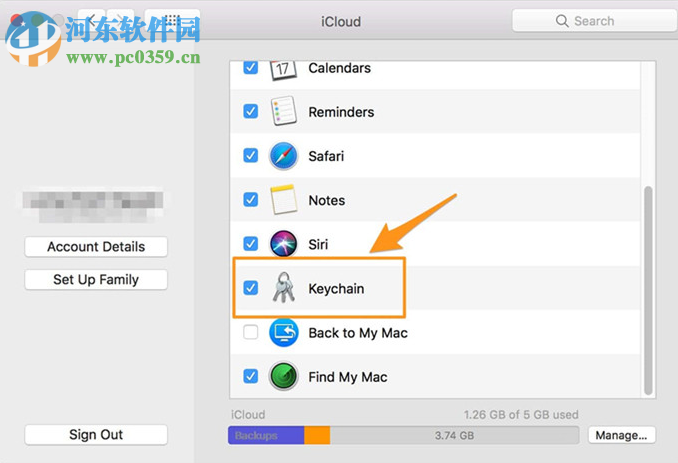The height and width of the screenshot is (463, 678).
Task: Click the Reminders list icon
Action: coord(283,111)
